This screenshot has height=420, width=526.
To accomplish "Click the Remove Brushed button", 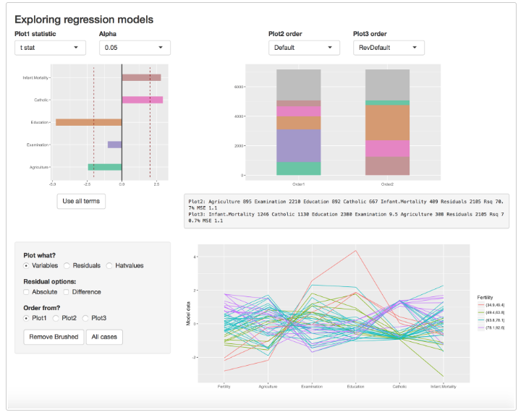I will click(x=54, y=337).
